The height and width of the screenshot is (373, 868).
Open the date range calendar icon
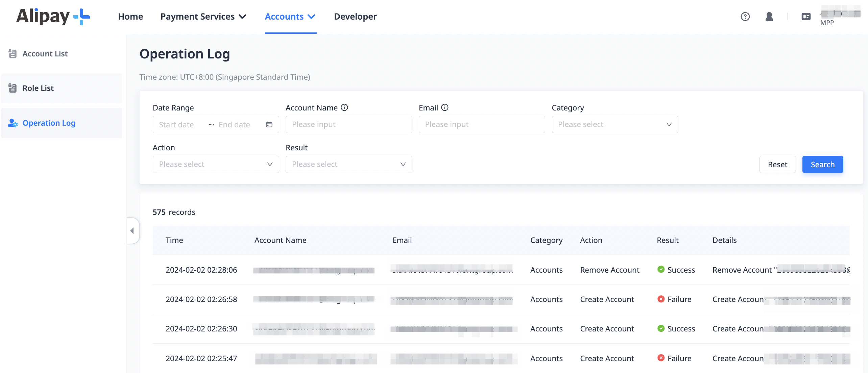pyautogui.click(x=269, y=125)
